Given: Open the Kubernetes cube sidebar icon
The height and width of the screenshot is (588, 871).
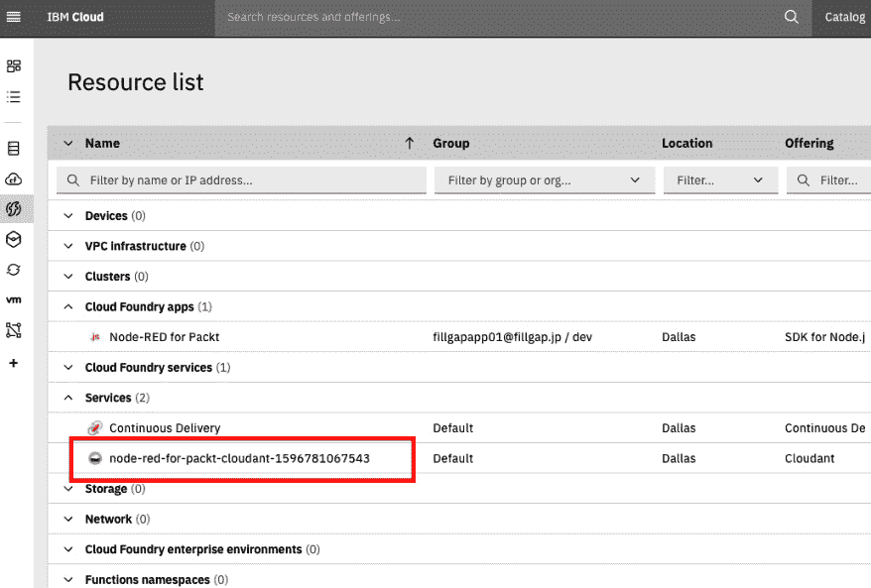Looking at the screenshot, I should pos(13,239).
